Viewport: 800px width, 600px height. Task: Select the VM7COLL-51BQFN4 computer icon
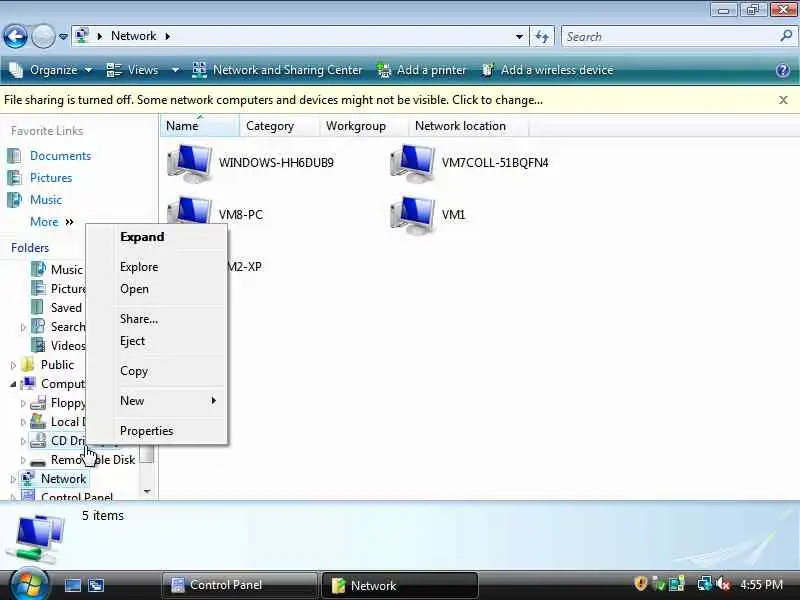[412, 163]
